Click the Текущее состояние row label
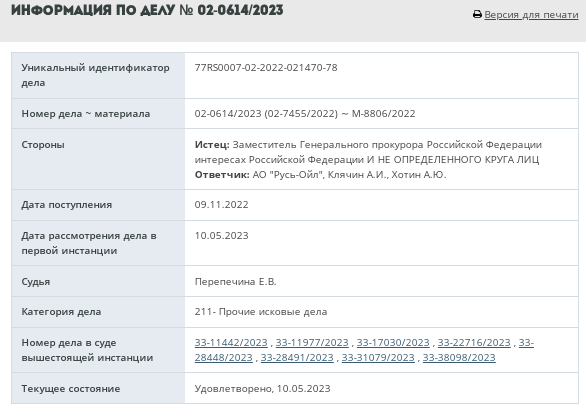This screenshot has height=407, width=586. [71, 388]
